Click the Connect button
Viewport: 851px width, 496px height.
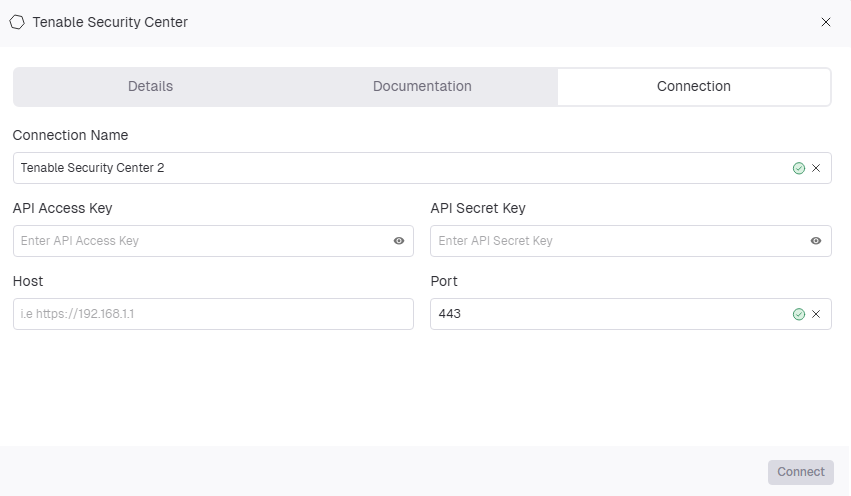801,472
